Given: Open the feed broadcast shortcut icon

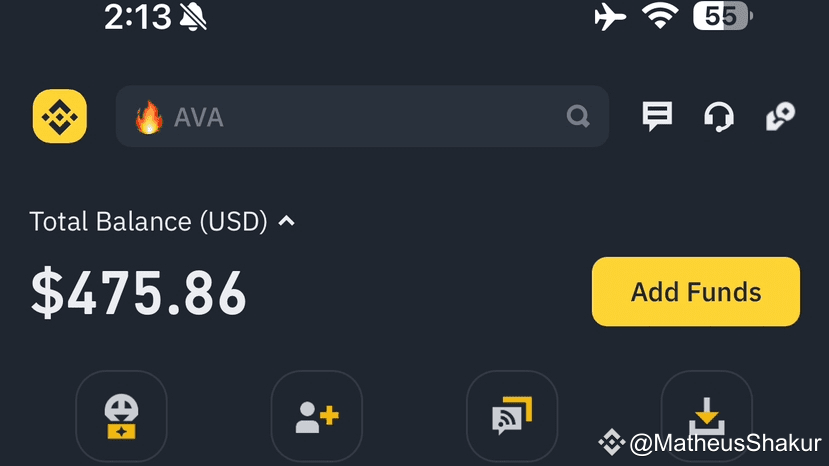Looking at the screenshot, I should click(x=512, y=416).
